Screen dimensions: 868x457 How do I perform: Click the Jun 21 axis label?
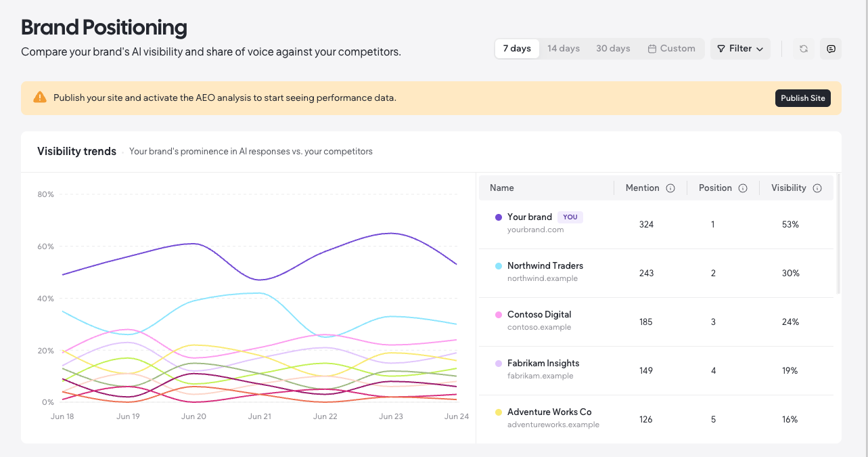click(x=259, y=416)
